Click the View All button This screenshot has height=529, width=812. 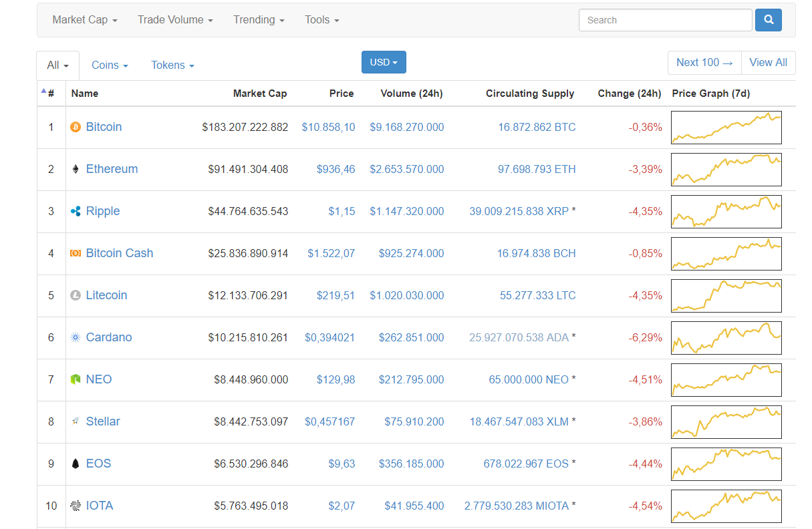(x=769, y=63)
